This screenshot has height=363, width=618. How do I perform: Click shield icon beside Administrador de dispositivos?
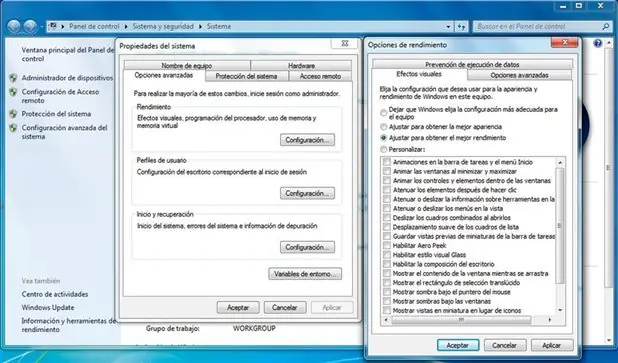pos(13,78)
